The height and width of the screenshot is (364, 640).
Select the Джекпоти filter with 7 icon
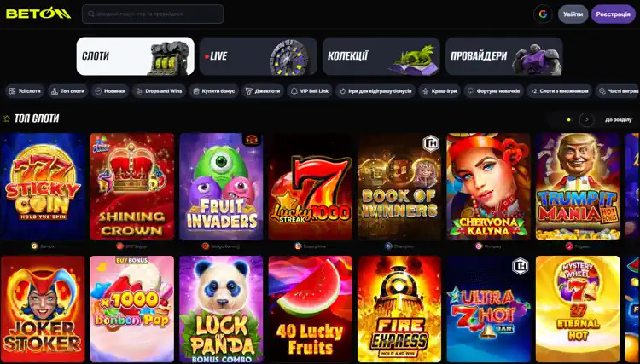click(x=263, y=91)
